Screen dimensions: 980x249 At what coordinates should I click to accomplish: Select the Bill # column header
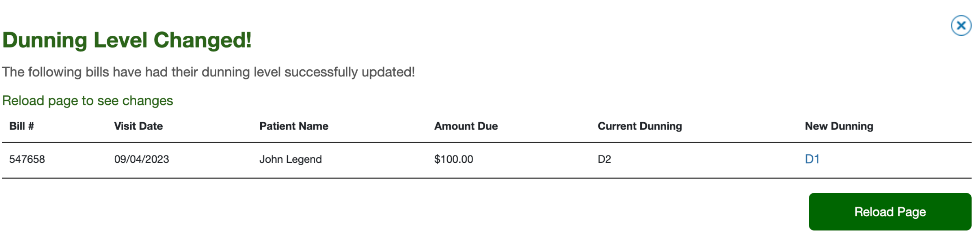click(x=22, y=126)
